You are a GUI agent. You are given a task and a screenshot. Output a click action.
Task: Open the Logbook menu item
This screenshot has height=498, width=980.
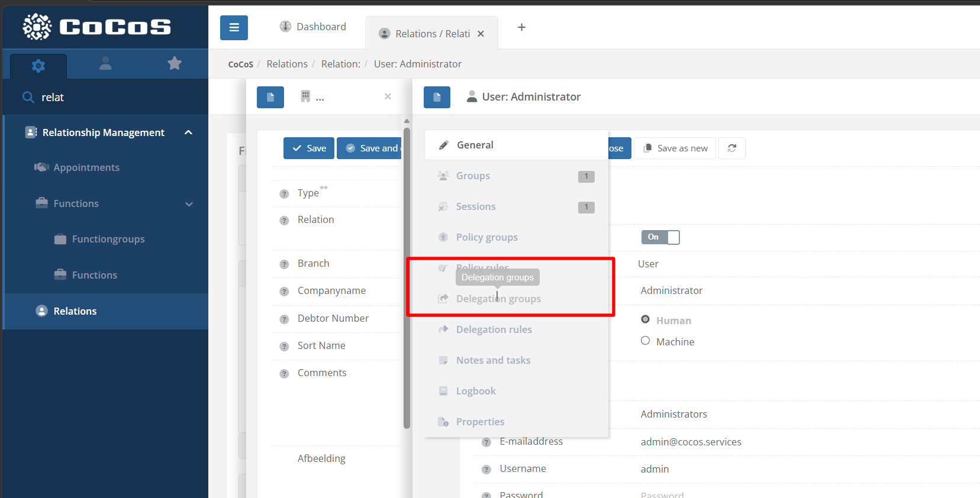pos(517,391)
